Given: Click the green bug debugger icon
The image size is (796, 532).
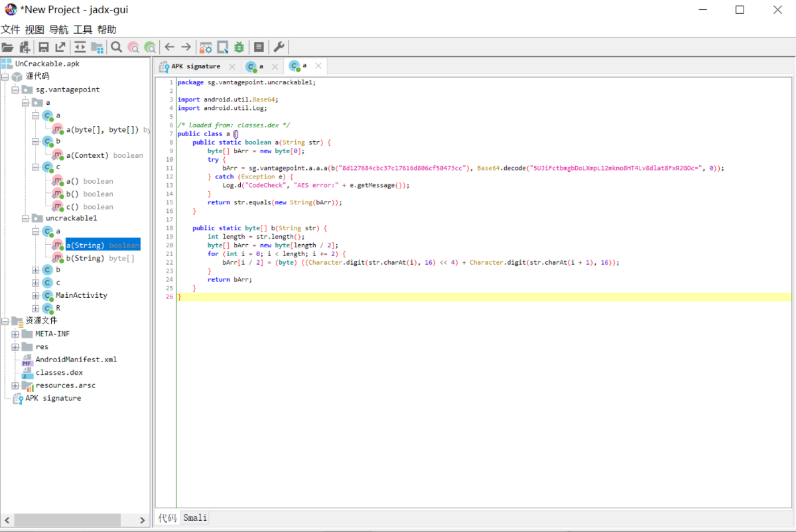Looking at the screenshot, I should (239, 47).
